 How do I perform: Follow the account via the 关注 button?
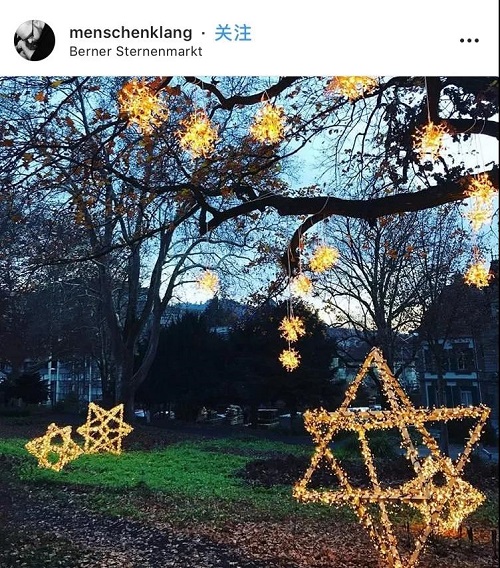tap(233, 33)
